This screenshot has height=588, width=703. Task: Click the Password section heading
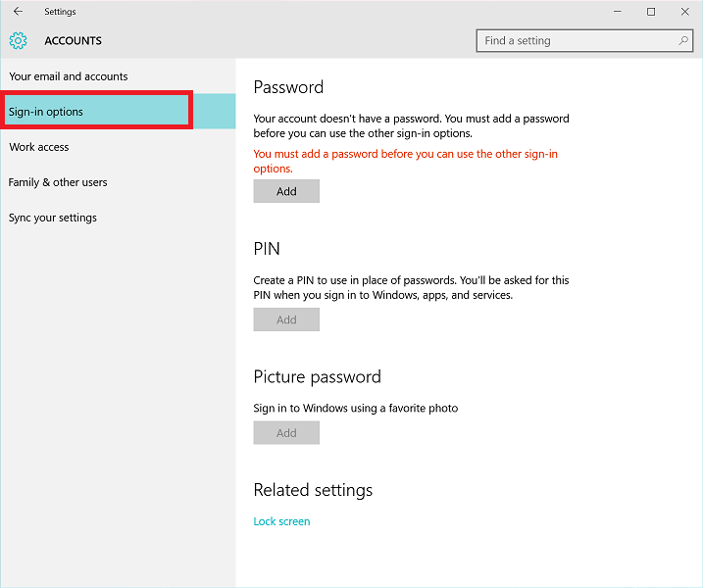pos(288,87)
